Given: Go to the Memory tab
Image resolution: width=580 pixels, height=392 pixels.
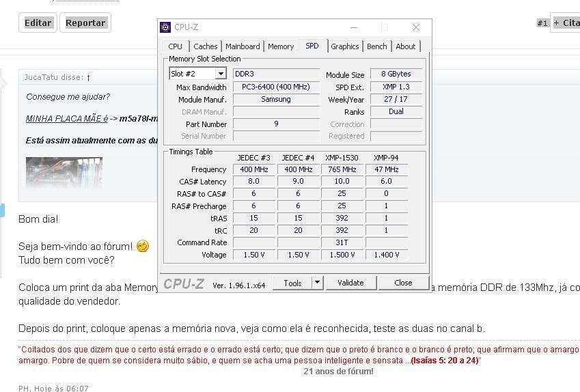Looking at the screenshot, I should (281, 46).
